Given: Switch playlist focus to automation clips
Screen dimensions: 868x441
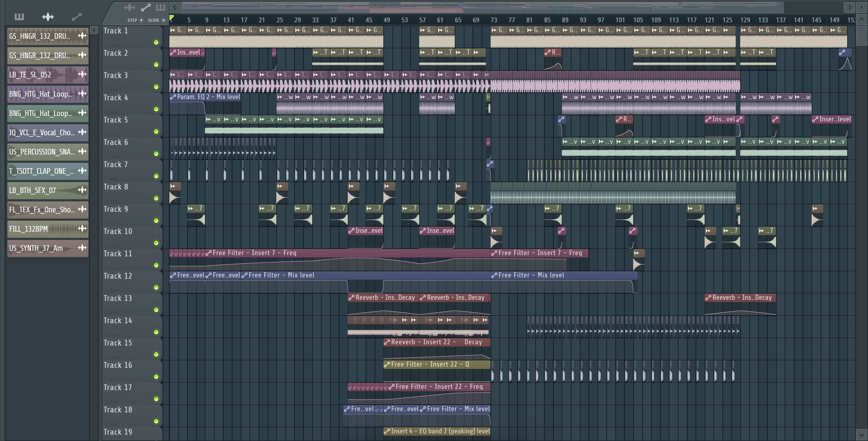Looking at the screenshot, I should (146, 8).
